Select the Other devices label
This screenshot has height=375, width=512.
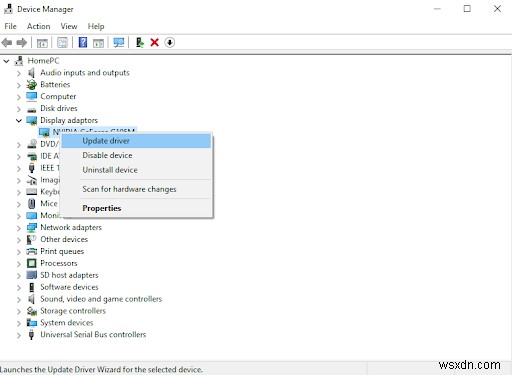click(64, 239)
